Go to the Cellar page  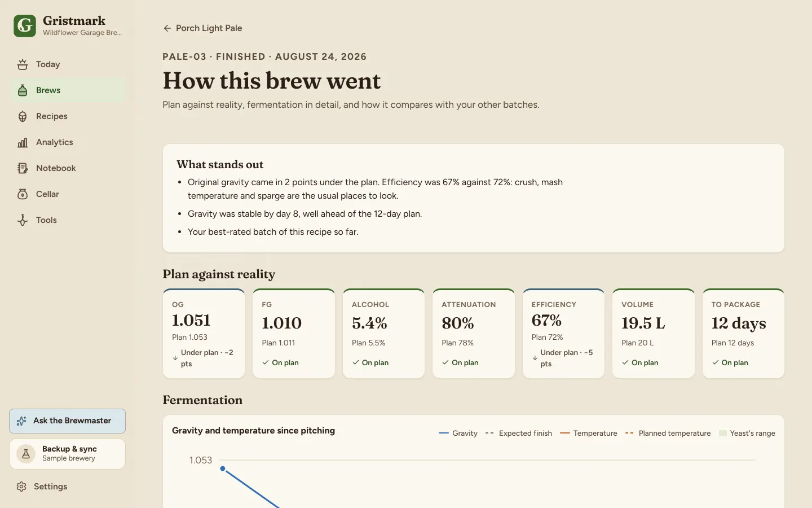[68, 194]
